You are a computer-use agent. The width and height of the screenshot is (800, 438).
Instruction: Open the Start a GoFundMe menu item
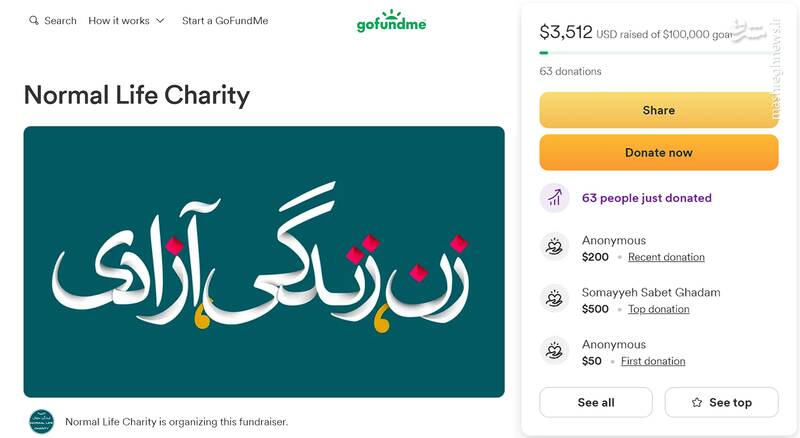click(x=225, y=21)
